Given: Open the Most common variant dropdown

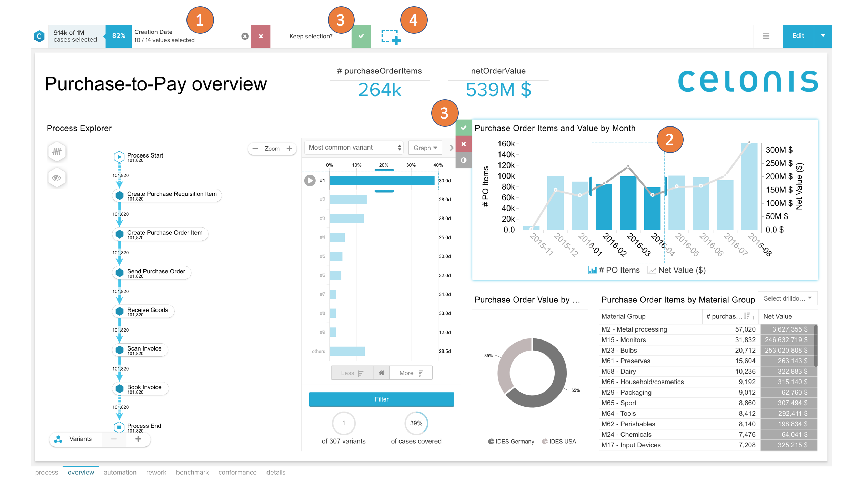Looking at the screenshot, I should coord(354,148).
